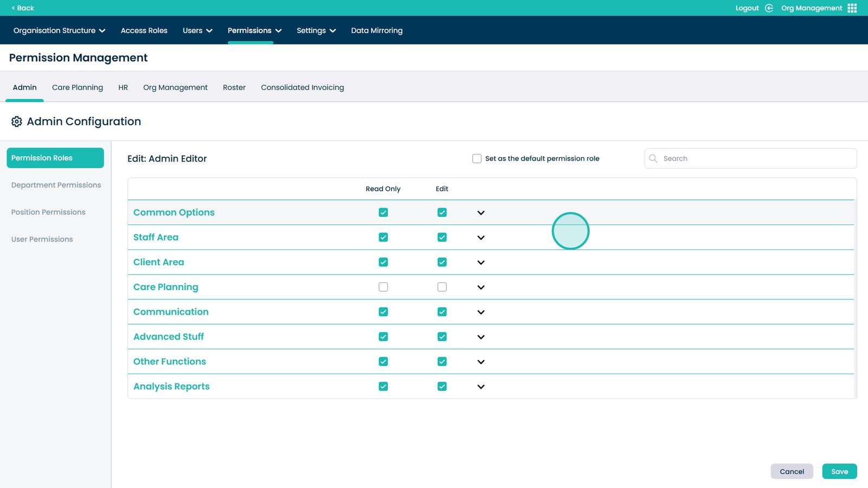Image resolution: width=868 pixels, height=488 pixels.
Task: Open the Consolidated Invoicing tab
Action: pos(302,87)
